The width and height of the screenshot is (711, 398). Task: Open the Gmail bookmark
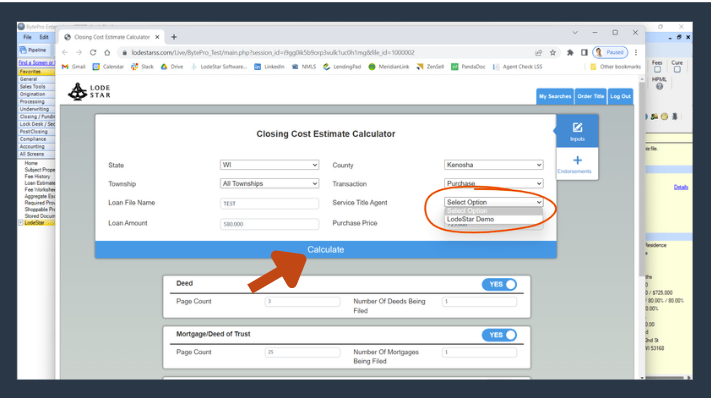click(73, 67)
